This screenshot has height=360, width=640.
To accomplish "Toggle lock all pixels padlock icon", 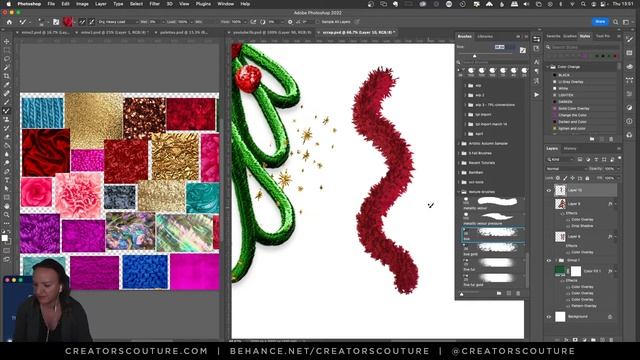I will pos(587,178).
